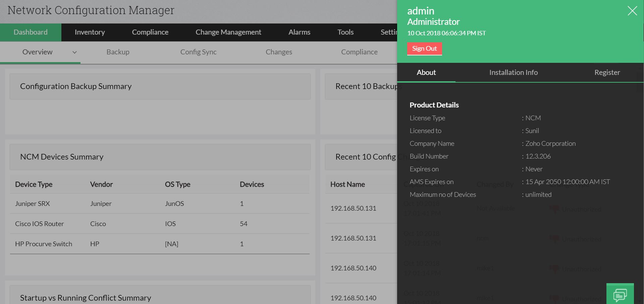
Task: Open the Config Sync sub-tab
Action: (x=198, y=52)
